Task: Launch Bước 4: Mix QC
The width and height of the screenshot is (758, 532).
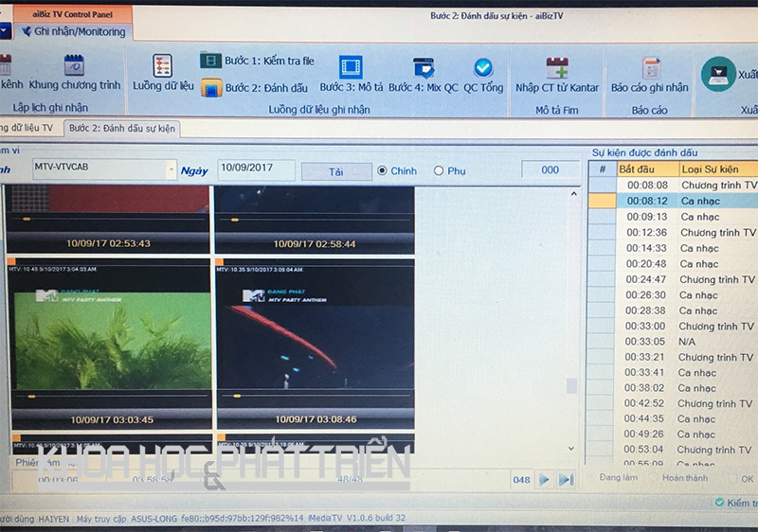Action: pyautogui.click(x=423, y=68)
